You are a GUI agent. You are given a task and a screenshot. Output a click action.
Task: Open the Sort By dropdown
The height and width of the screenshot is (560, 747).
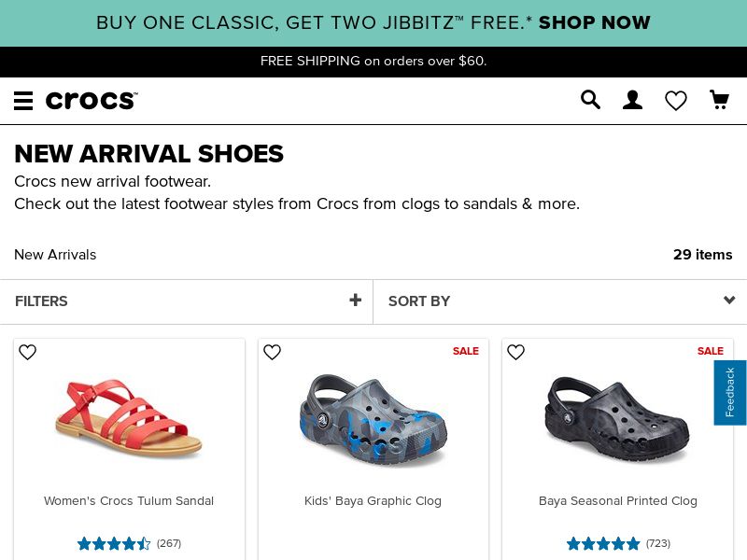click(560, 301)
